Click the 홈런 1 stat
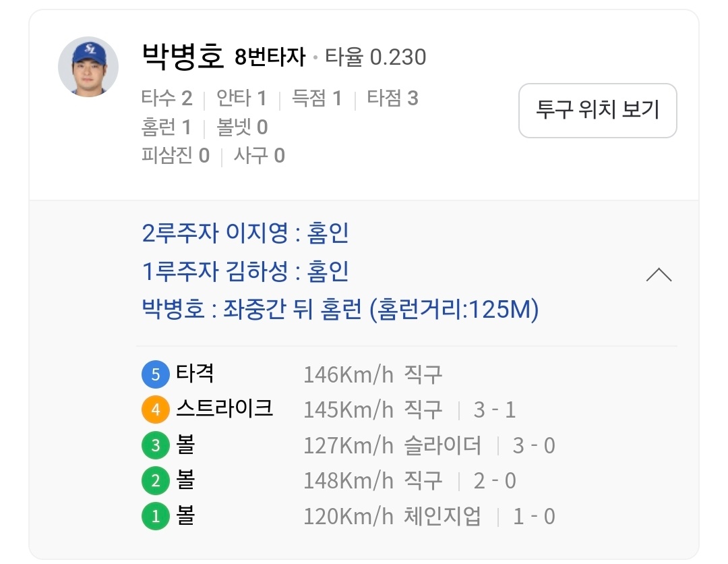This screenshot has width=728, height=564. (x=166, y=127)
